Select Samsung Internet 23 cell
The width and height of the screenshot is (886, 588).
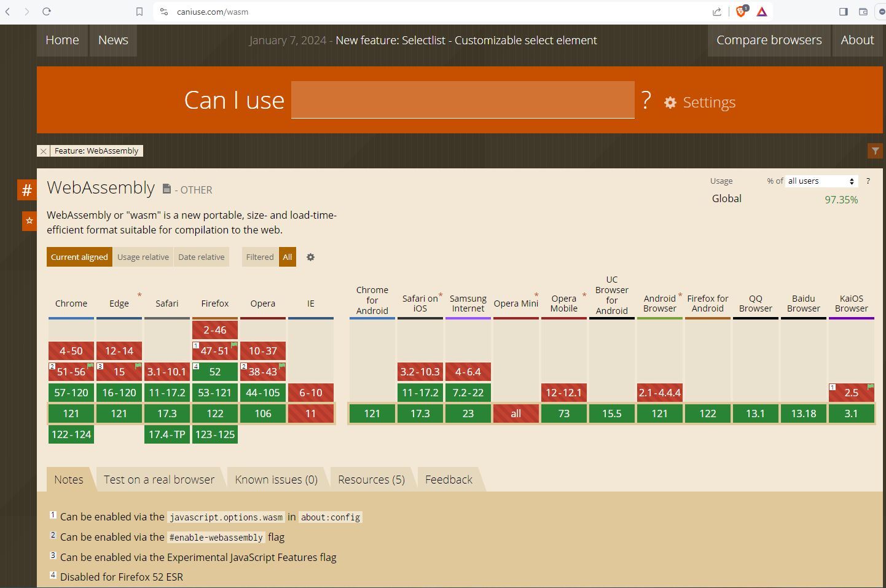(x=468, y=414)
